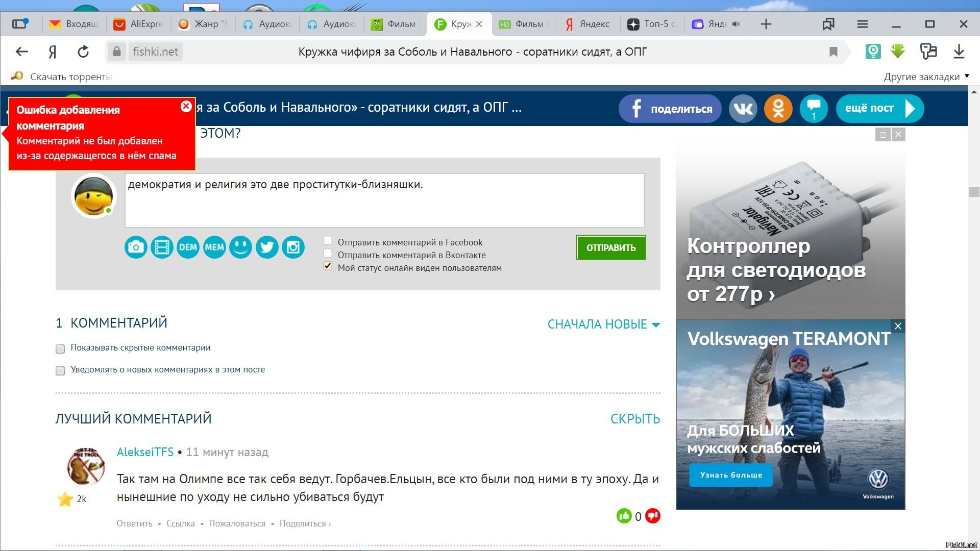Switch to the AliExpress tab
This screenshot has height=551, width=980.
(139, 24)
